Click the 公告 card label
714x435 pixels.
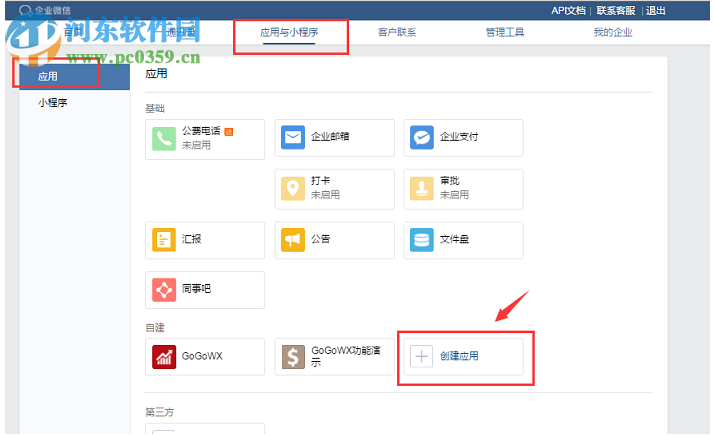[321, 239]
